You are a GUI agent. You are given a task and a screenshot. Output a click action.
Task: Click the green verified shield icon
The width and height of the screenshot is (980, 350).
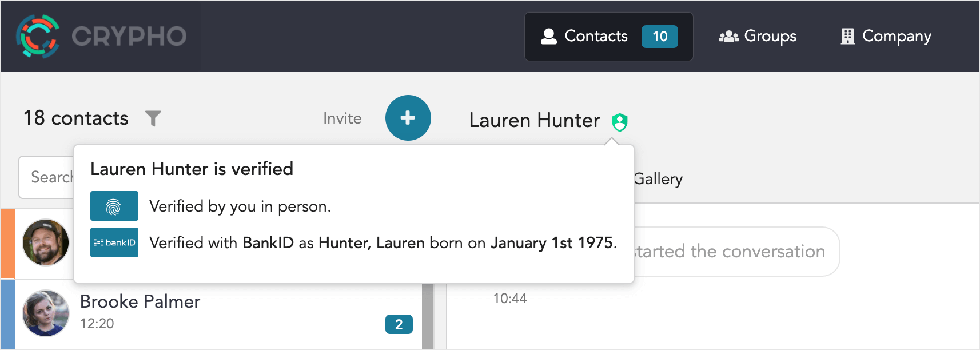pyautogui.click(x=620, y=122)
